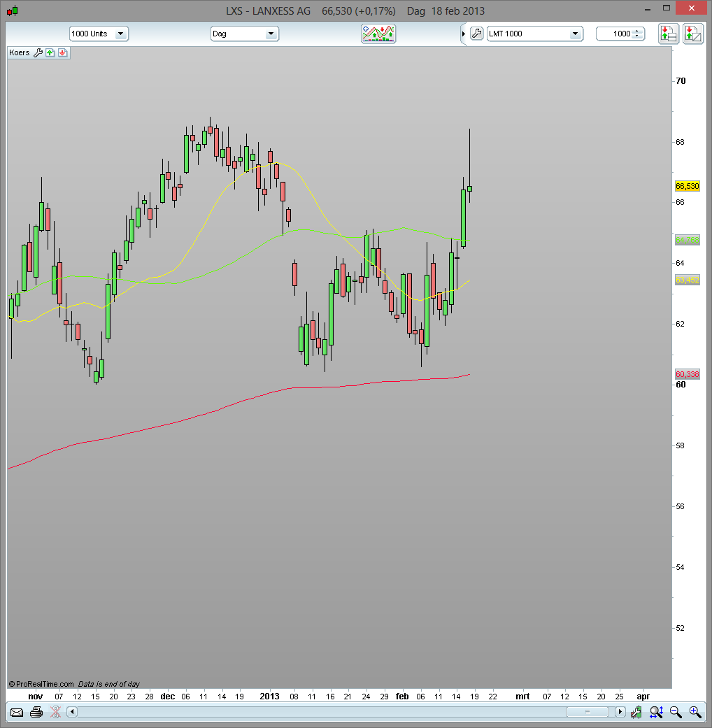Click the candlestick chart style icon in the bottom bar

pos(636,712)
